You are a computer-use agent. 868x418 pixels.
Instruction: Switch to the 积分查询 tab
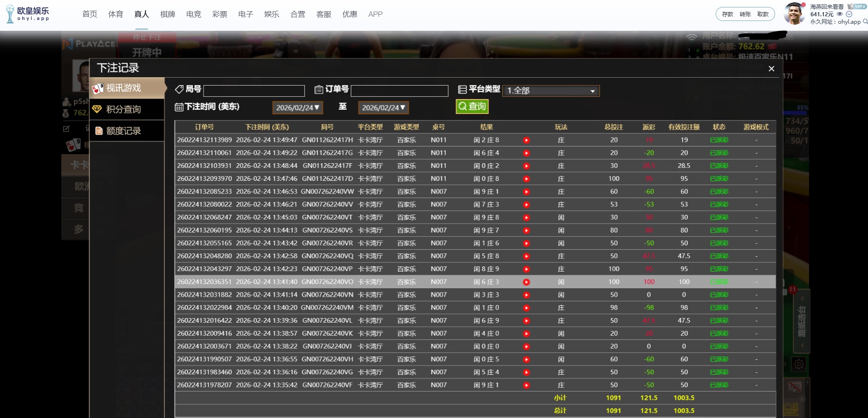click(x=124, y=109)
